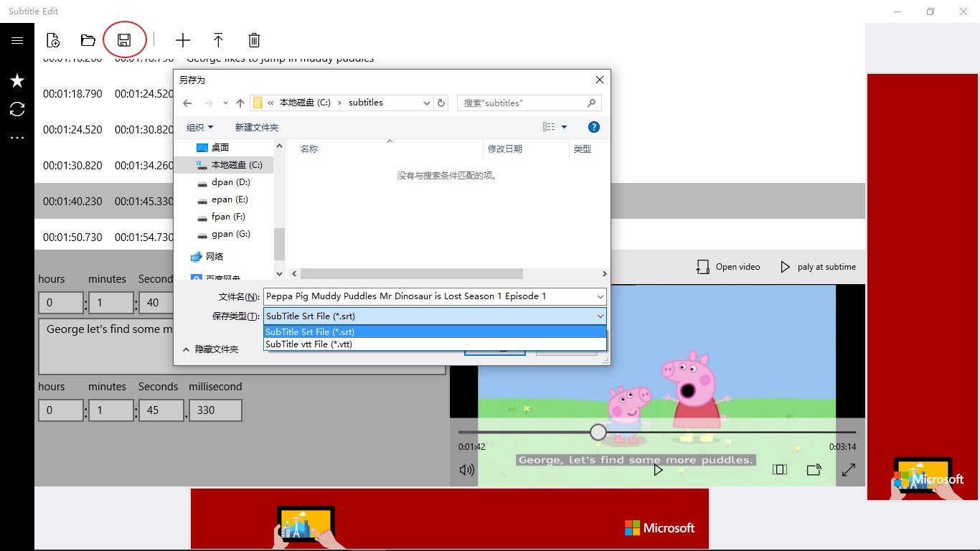
Task: Expand the video to full screen
Action: tap(849, 470)
